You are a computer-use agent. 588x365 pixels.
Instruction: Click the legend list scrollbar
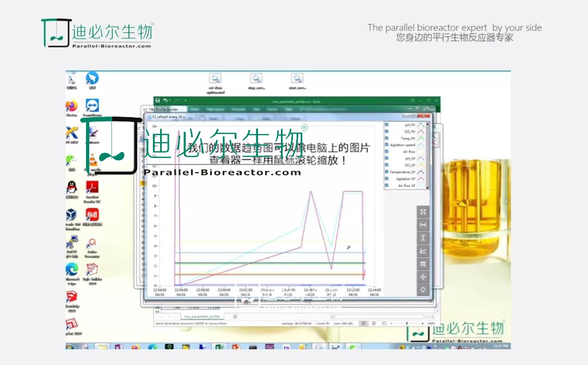point(427,155)
